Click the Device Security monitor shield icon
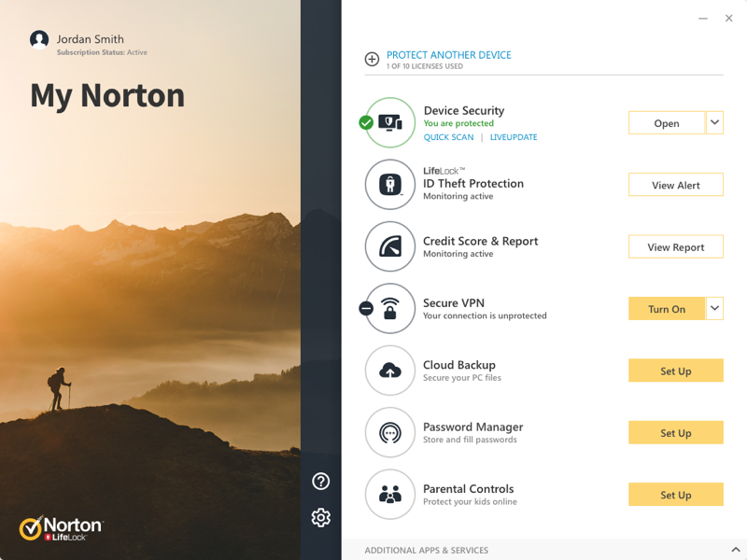 390,123
